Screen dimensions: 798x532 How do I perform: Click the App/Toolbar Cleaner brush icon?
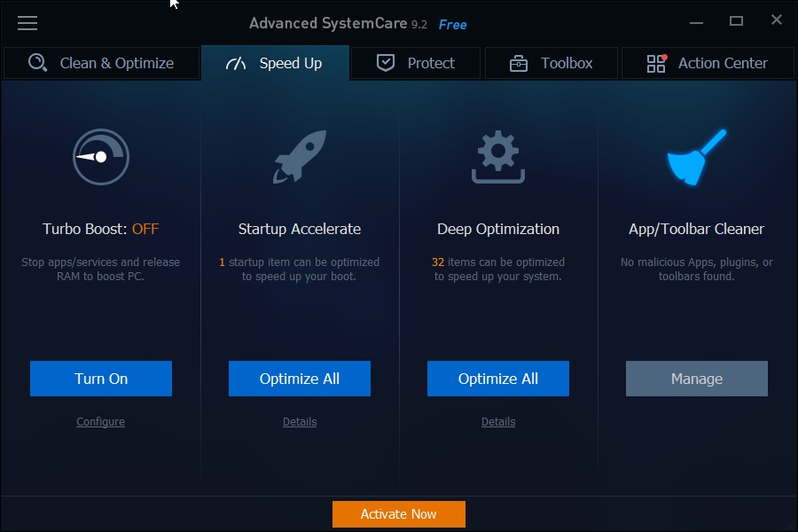point(695,157)
